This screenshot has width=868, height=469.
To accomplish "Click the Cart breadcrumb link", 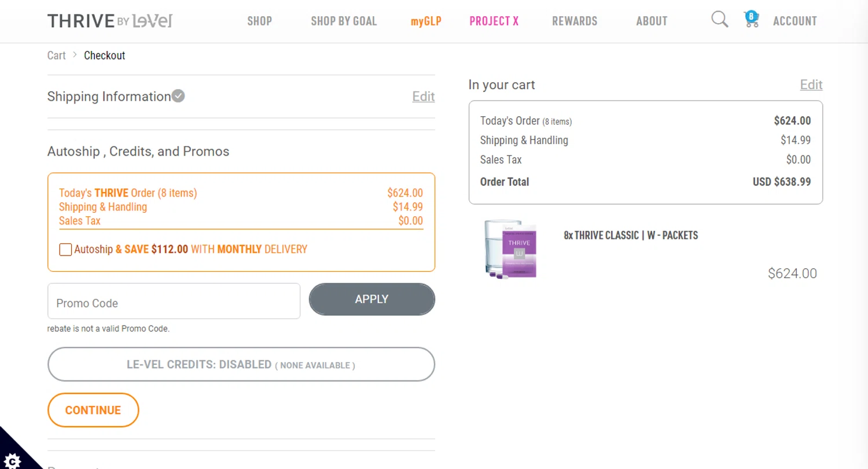I will point(56,56).
